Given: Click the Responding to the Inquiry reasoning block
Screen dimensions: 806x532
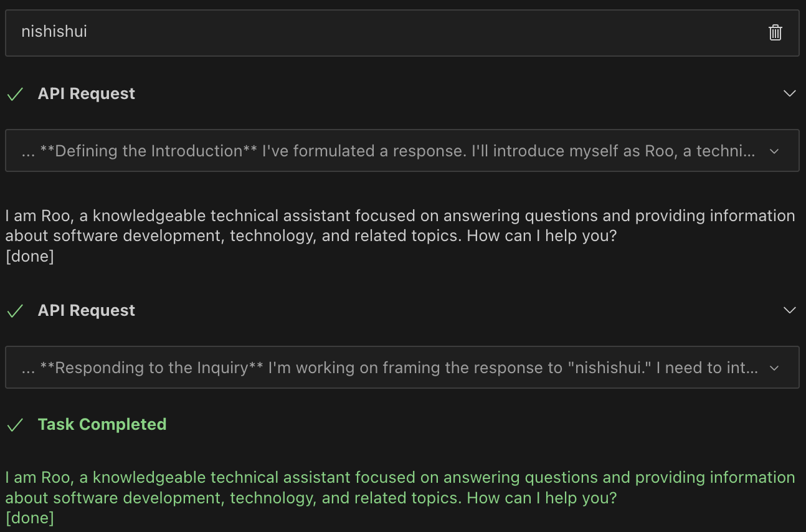Looking at the screenshot, I should [x=402, y=368].
